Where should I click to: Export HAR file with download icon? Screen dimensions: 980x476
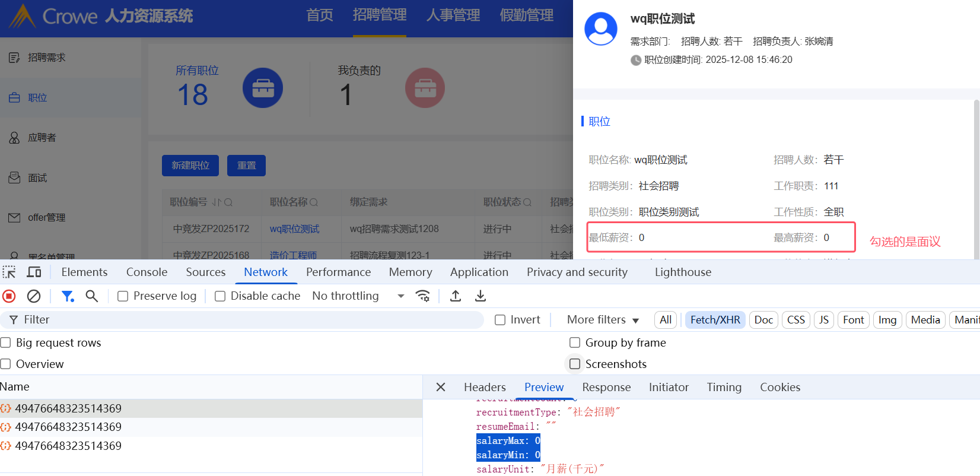pos(481,296)
